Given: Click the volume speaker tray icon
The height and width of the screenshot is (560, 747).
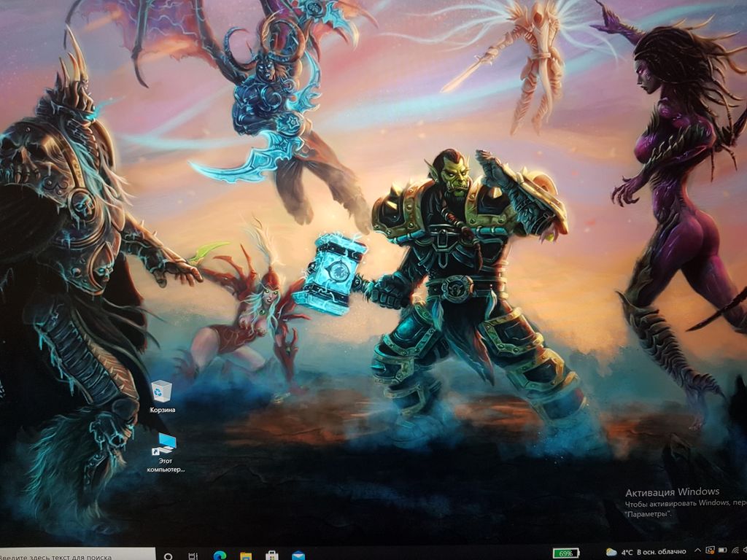Looking at the screenshot, I should [x=744, y=551].
